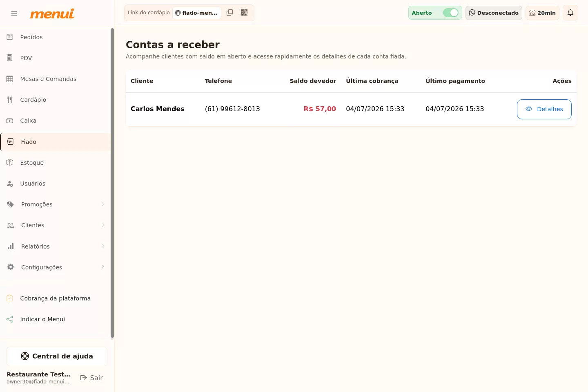This screenshot has width=588, height=392.
Task: Go to PDV page
Action: point(56,58)
